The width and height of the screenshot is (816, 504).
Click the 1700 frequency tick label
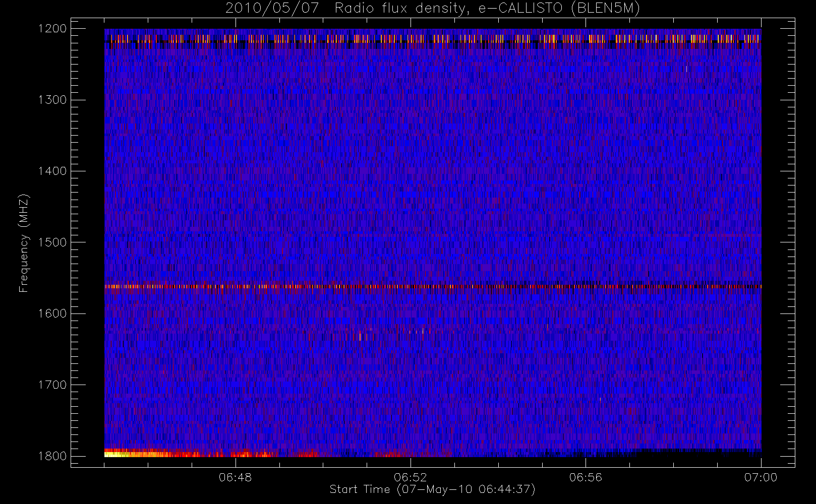point(52,385)
